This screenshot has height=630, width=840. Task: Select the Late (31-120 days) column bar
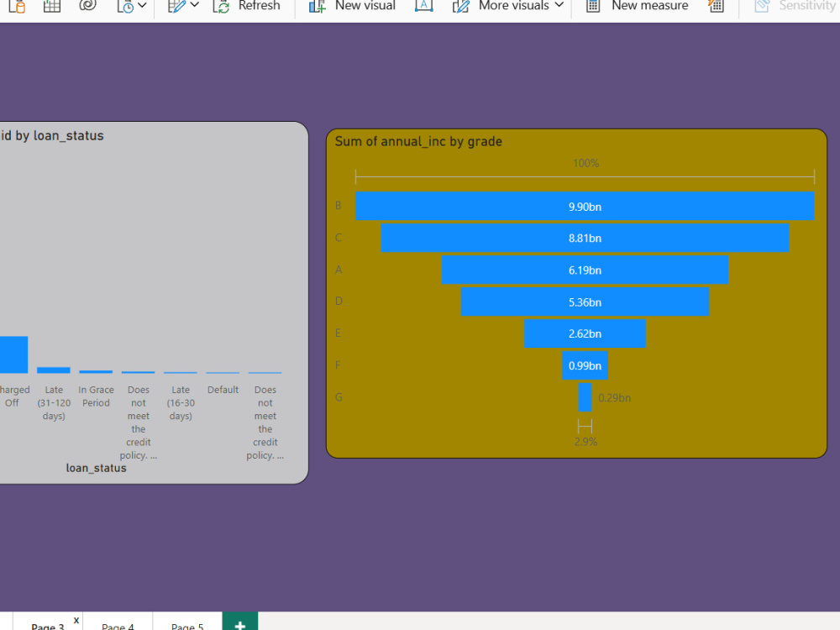click(x=54, y=370)
